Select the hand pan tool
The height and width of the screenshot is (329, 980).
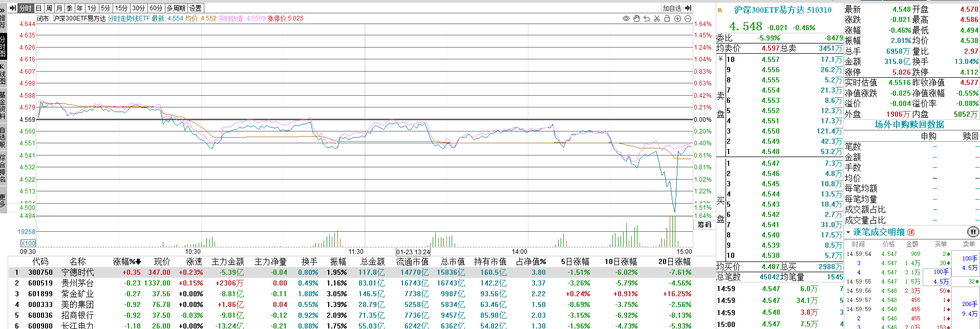[636, 19]
